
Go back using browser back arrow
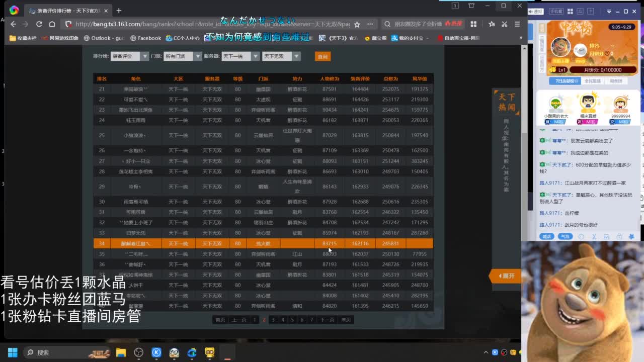point(14,24)
